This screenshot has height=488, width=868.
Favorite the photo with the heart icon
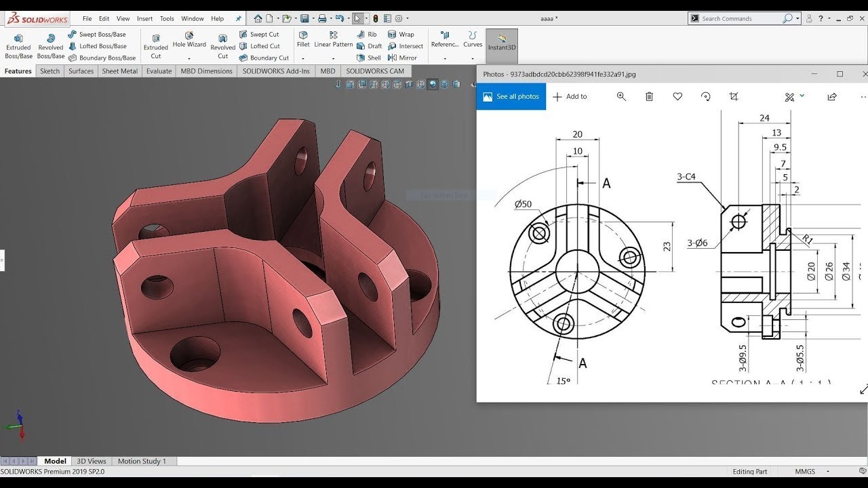pyautogui.click(x=677, y=97)
